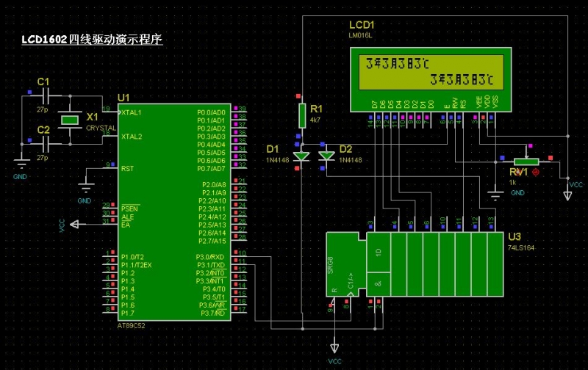588x370 pixels.
Task: Click the D1 1N4148 diode symbol
Action: (300, 156)
